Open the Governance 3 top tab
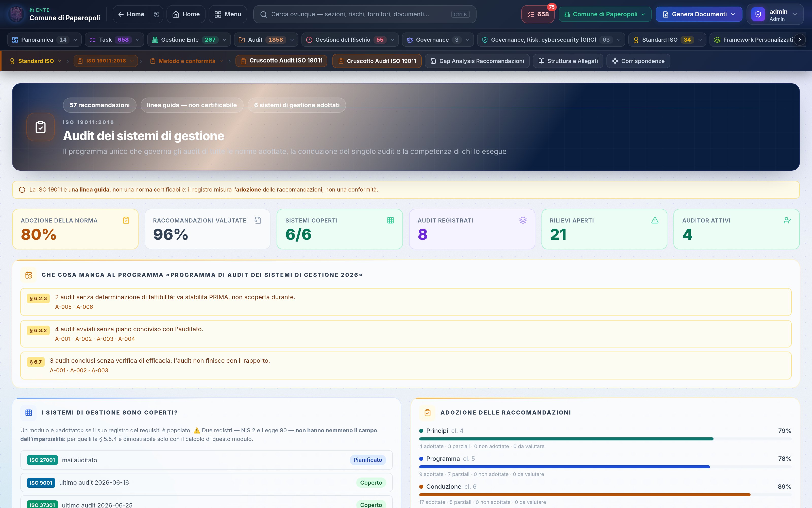 [438, 40]
